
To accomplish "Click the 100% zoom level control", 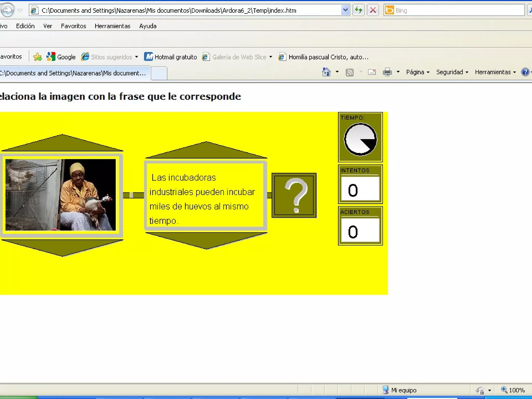I will click(513, 390).
